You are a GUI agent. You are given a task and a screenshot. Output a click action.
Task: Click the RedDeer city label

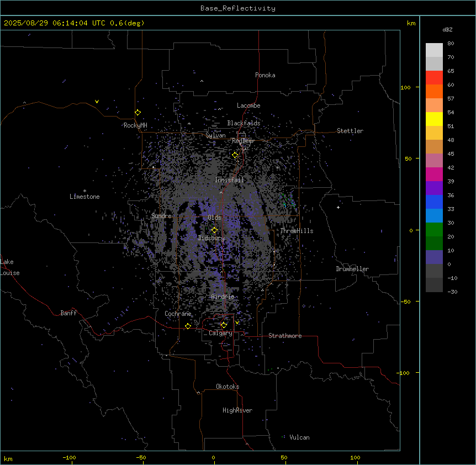(x=243, y=141)
